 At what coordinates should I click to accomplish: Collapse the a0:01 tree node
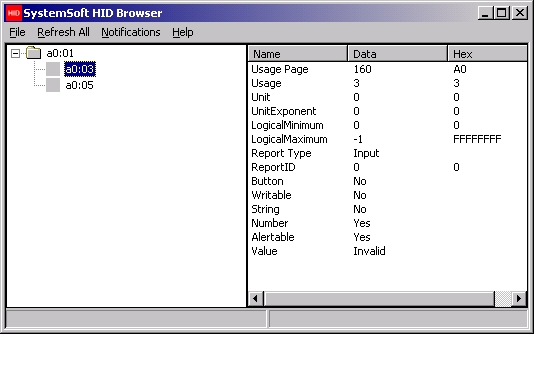[x=15, y=53]
